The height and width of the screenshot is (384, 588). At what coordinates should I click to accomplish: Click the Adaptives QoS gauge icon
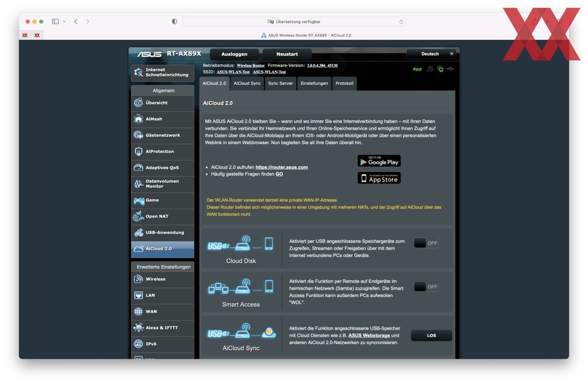click(138, 168)
